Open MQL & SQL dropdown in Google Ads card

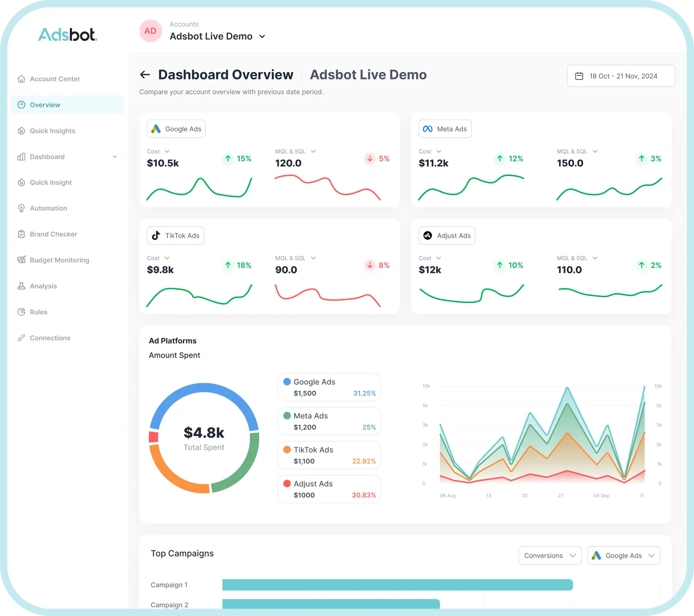click(x=296, y=151)
